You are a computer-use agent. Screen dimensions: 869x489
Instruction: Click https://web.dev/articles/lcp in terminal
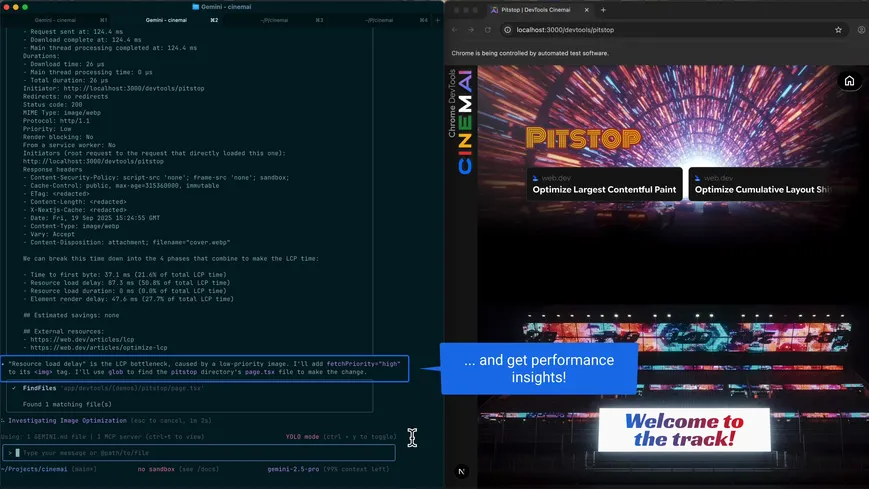(x=82, y=339)
